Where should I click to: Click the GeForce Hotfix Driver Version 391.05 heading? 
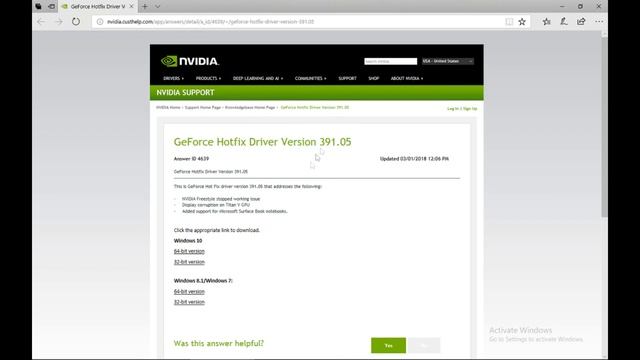pos(262,142)
